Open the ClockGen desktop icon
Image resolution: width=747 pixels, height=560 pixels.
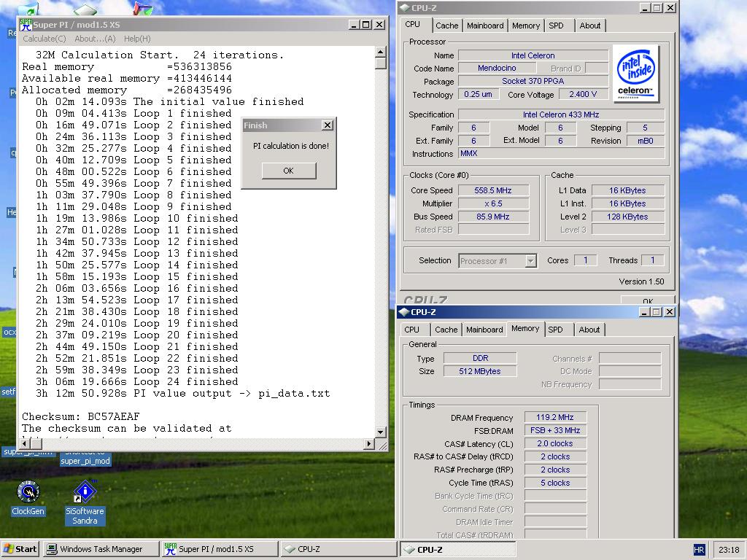pyautogui.click(x=28, y=498)
